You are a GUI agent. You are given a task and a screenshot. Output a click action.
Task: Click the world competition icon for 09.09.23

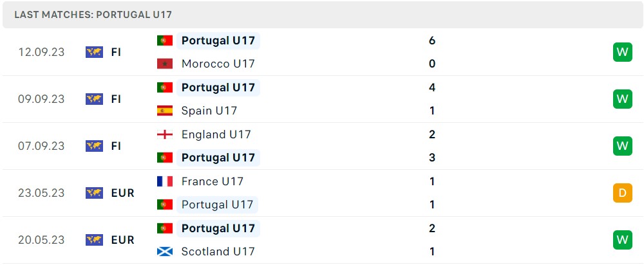point(94,99)
